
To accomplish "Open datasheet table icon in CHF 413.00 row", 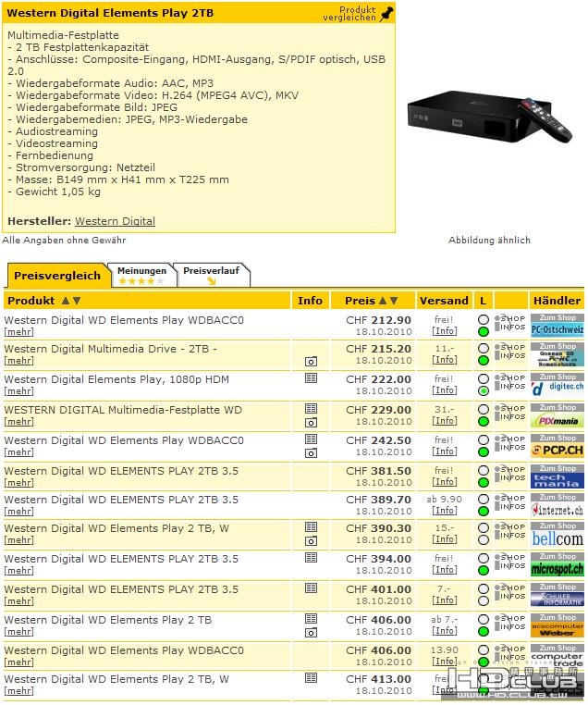I will pyautogui.click(x=311, y=677).
